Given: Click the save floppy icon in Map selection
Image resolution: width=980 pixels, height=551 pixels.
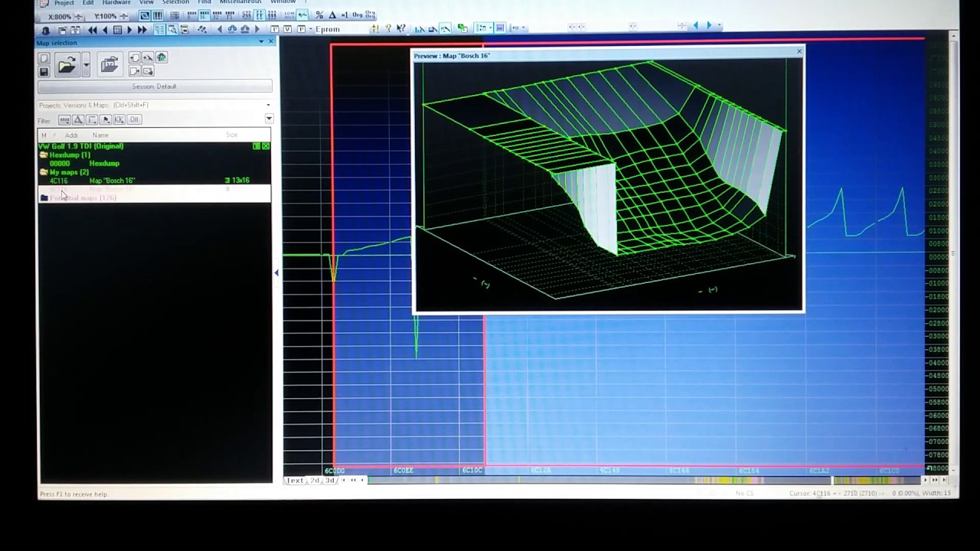Looking at the screenshot, I should tap(44, 71).
